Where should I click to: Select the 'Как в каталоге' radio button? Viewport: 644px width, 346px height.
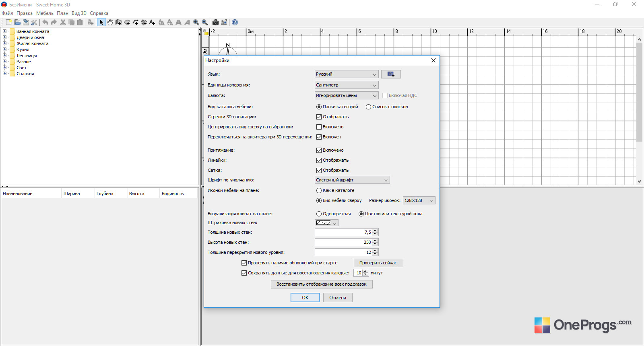point(319,191)
